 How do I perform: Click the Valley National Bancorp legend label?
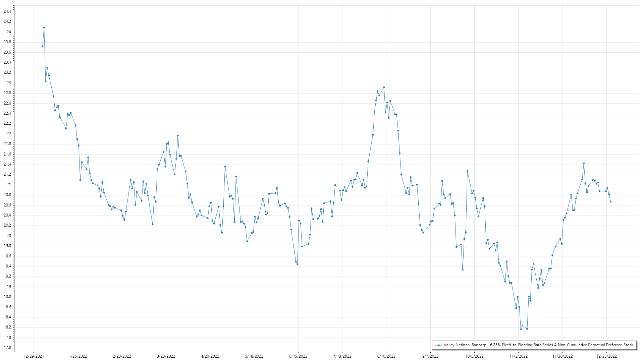pos(538,345)
